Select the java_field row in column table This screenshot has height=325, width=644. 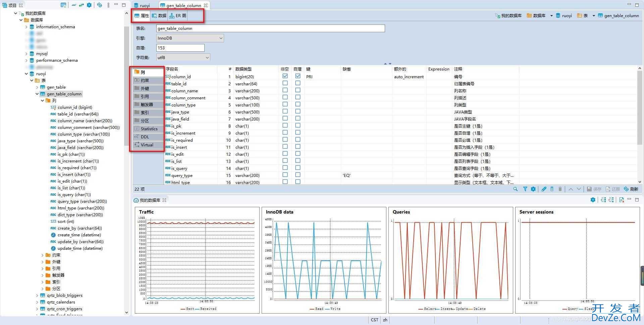pos(341,119)
